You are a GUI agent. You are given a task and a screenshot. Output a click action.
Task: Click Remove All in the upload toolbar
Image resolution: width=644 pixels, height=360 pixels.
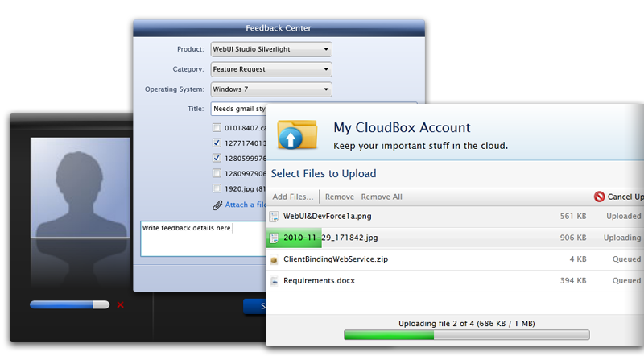382,197
